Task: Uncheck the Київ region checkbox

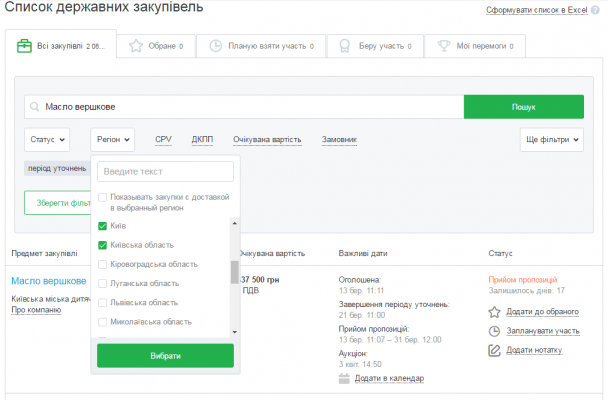Action: coord(102,226)
